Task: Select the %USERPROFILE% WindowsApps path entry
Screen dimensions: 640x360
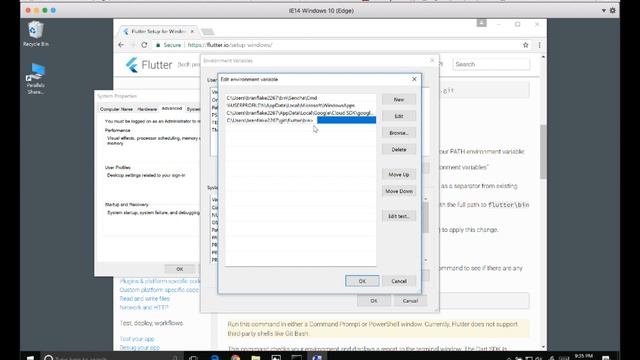Action: coord(301,105)
